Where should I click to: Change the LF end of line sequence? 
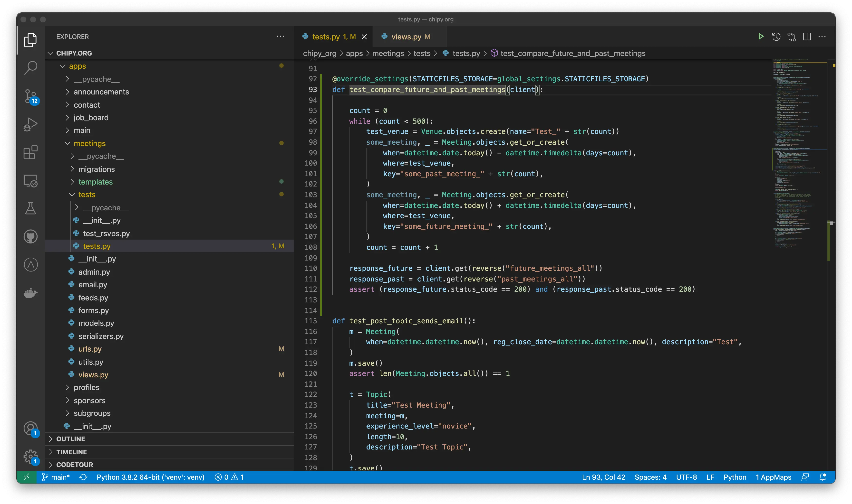point(710,477)
